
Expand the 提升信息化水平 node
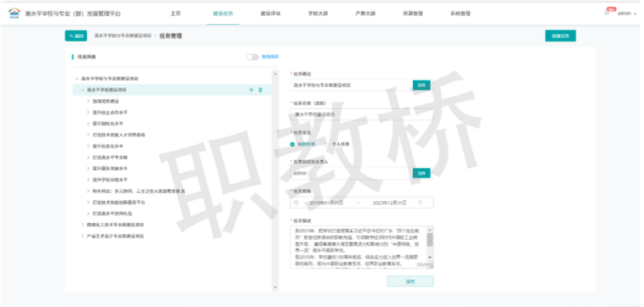tap(88, 146)
